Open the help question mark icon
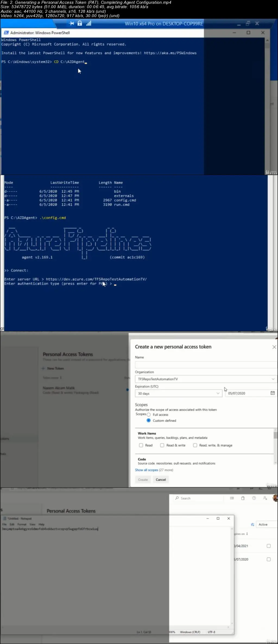Viewport: 278px width, 644px height. point(254,498)
